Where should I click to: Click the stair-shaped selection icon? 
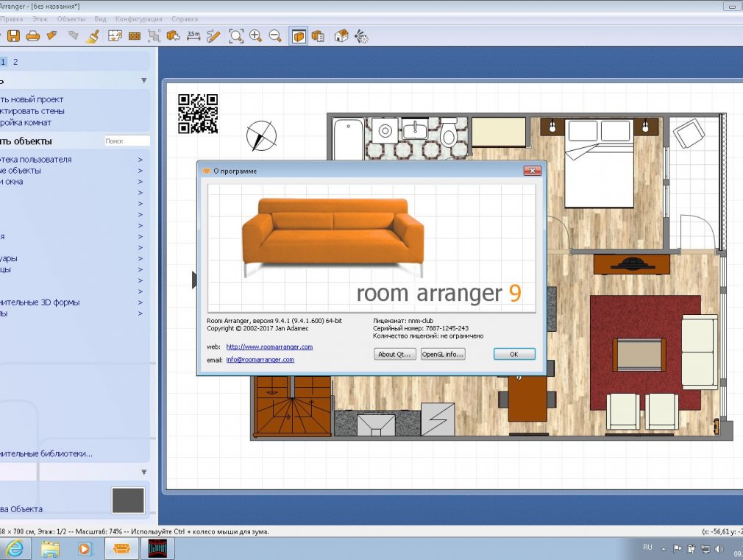point(154,36)
